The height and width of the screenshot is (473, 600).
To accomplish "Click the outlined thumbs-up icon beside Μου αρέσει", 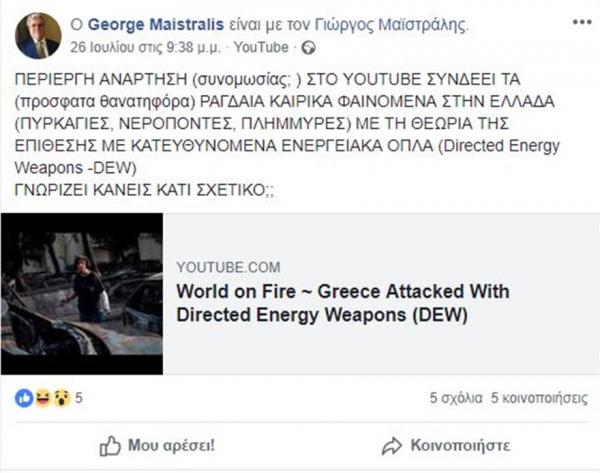I will click(x=109, y=445).
